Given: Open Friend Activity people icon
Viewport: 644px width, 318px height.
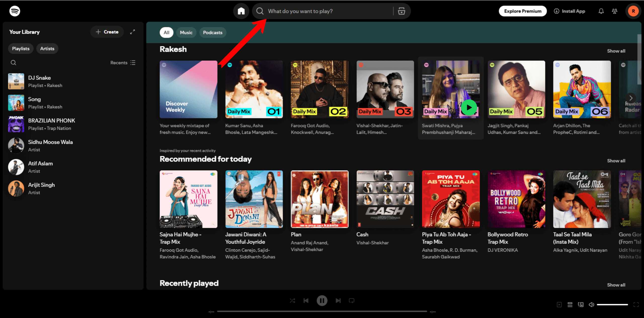Looking at the screenshot, I should (615, 11).
